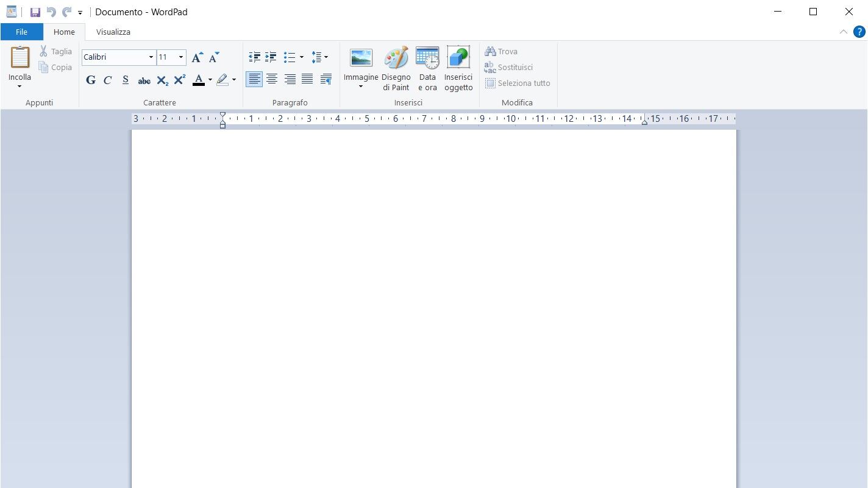Insert a Disegno di Paint drawing
Image resolution: width=868 pixels, height=488 pixels.
click(x=396, y=68)
